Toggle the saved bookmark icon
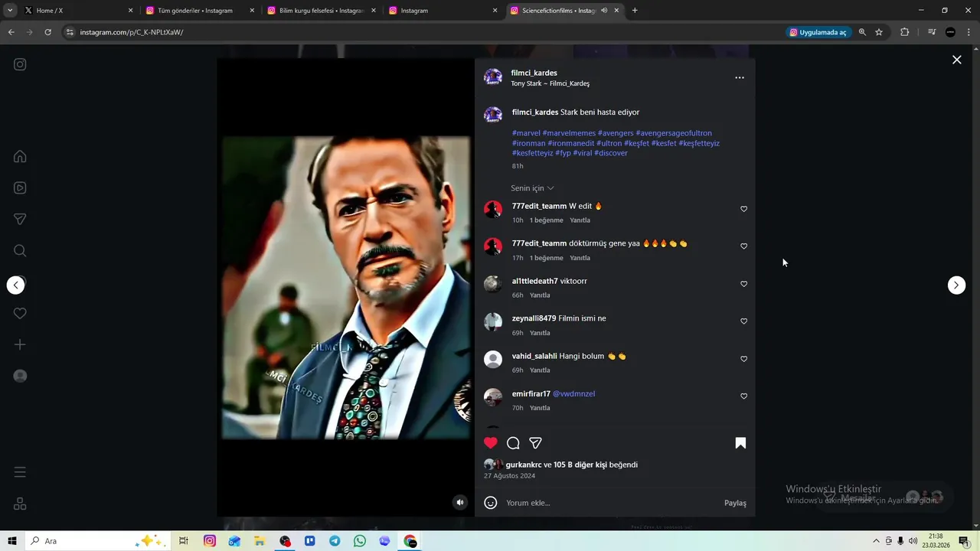 coord(740,442)
